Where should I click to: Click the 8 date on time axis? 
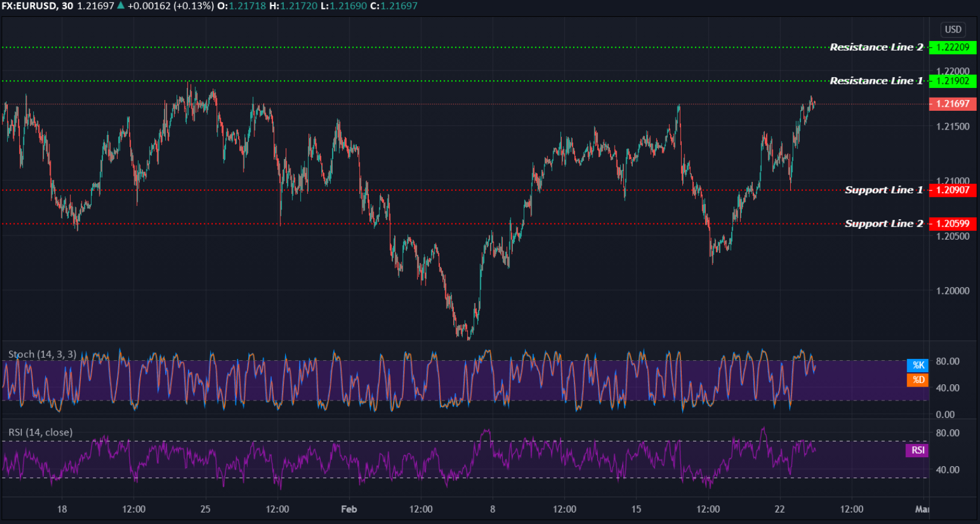point(492,509)
